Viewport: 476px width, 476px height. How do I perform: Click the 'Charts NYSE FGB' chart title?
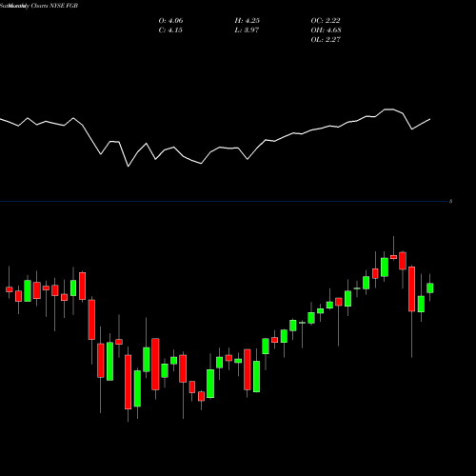[54, 6]
